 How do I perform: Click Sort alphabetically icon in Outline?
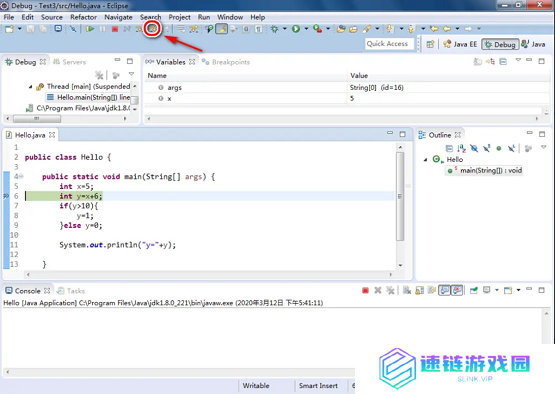pos(462,148)
